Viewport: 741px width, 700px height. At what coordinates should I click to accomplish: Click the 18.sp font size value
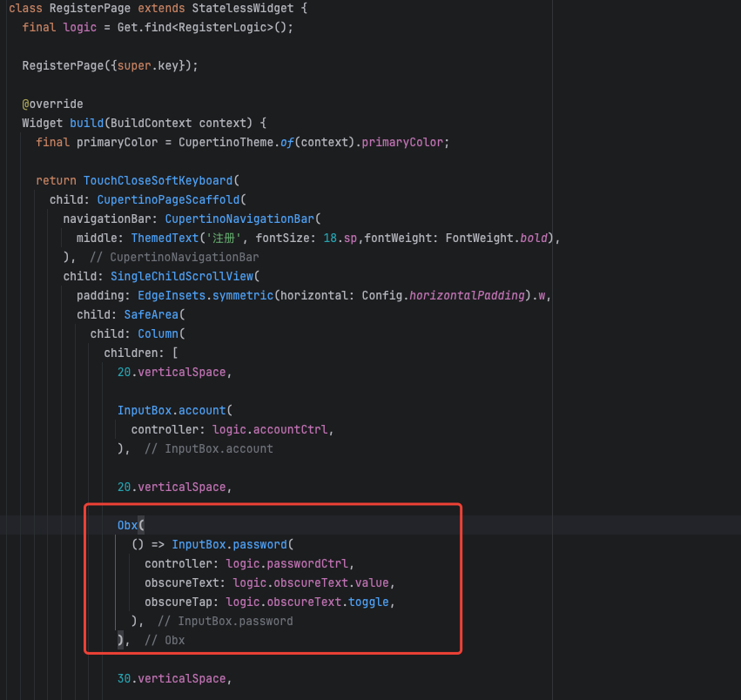coord(340,239)
